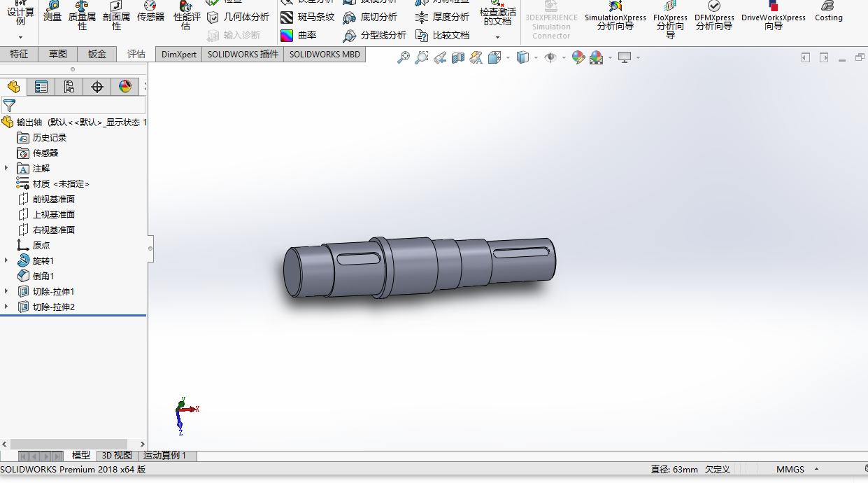Open the Sensor (传感器) tool

150,12
